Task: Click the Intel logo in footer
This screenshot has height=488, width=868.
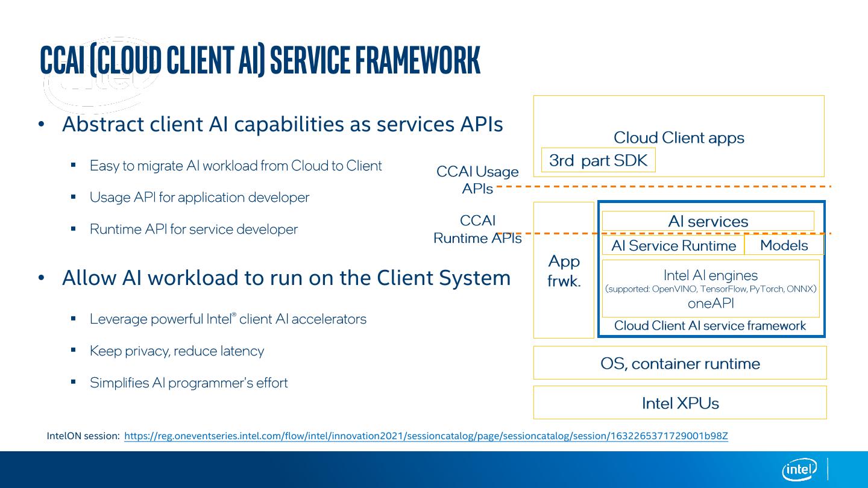Action: pos(800,469)
